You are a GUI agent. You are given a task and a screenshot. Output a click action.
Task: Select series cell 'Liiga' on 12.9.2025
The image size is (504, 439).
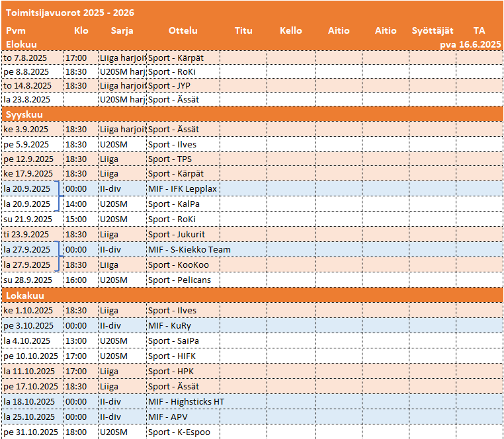pyautogui.click(x=122, y=159)
